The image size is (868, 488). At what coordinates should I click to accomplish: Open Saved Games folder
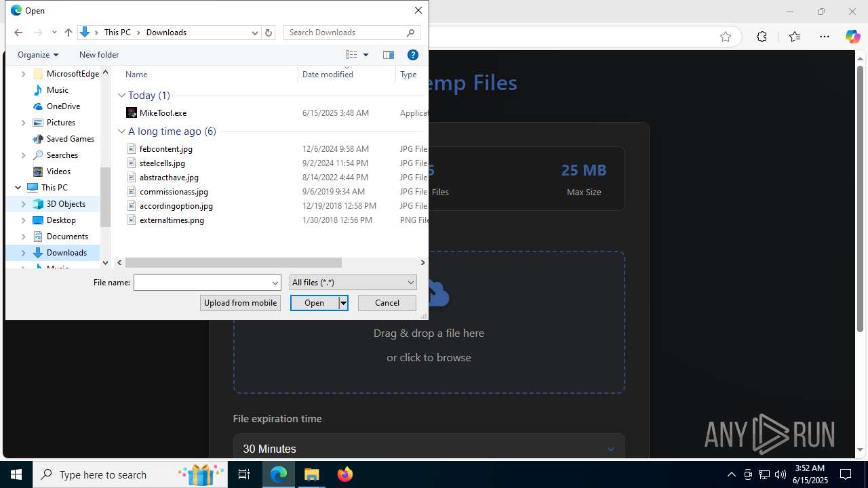71,139
